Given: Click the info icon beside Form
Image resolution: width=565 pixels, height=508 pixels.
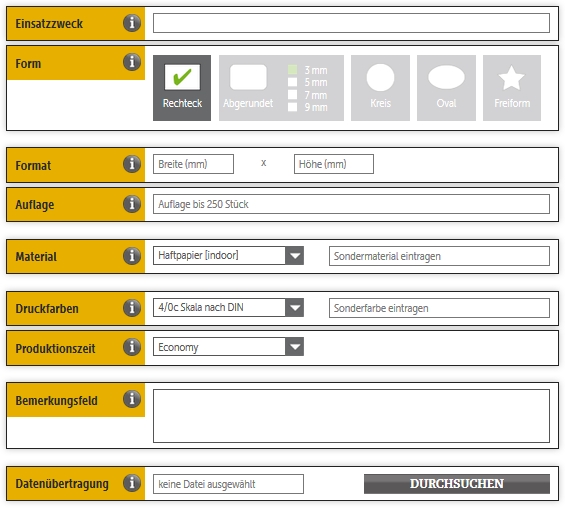Looking at the screenshot, I should [132, 62].
